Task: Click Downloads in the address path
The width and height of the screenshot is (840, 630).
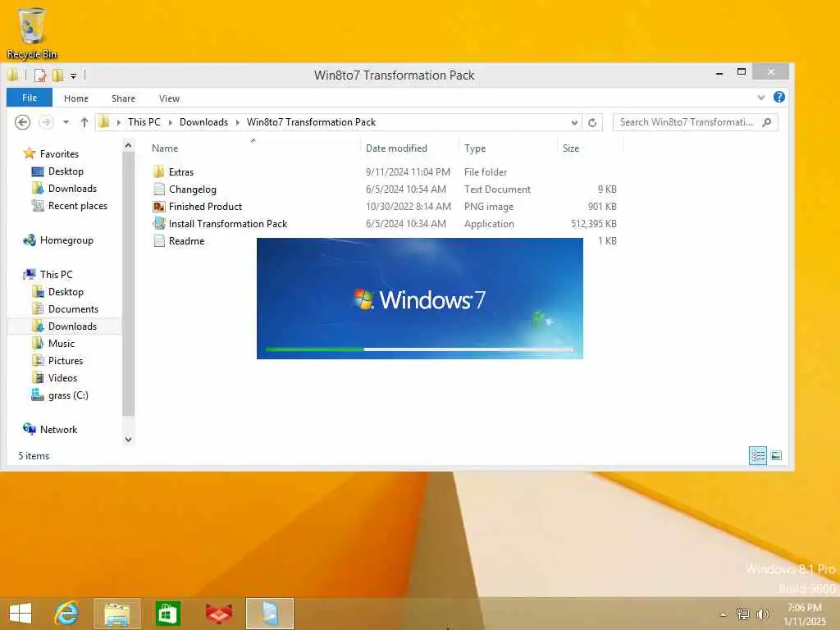Action: point(203,122)
